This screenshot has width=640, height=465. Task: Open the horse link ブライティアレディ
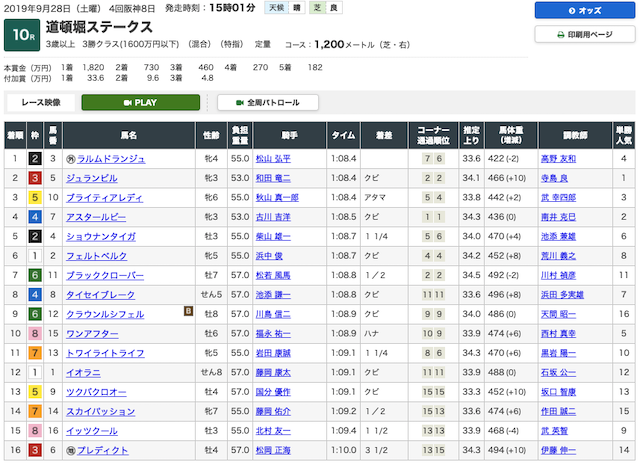(x=104, y=198)
